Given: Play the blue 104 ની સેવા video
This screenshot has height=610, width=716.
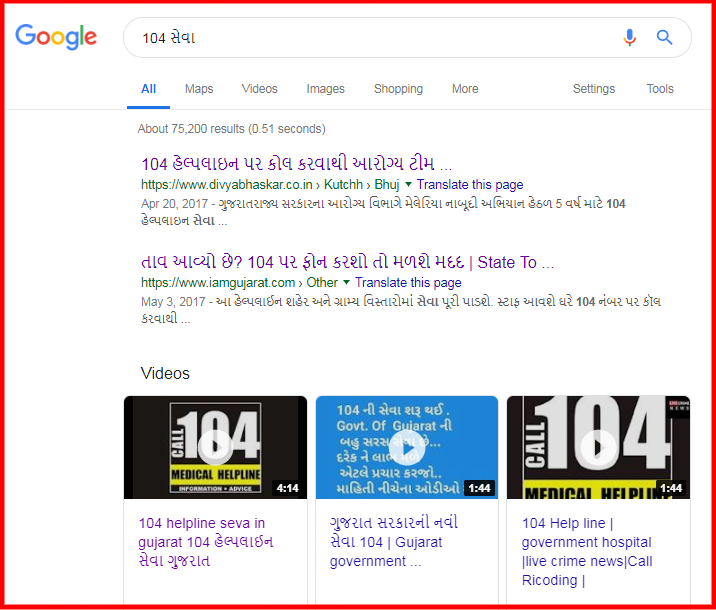Looking at the screenshot, I should pyautogui.click(x=407, y=447).
